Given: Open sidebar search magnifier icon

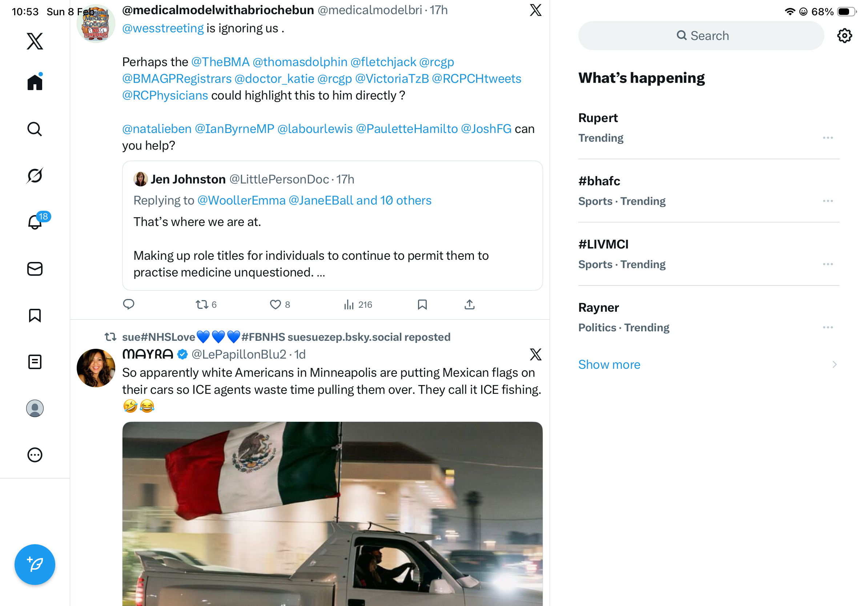Looking at the screenshot, I should coord(35,129).
